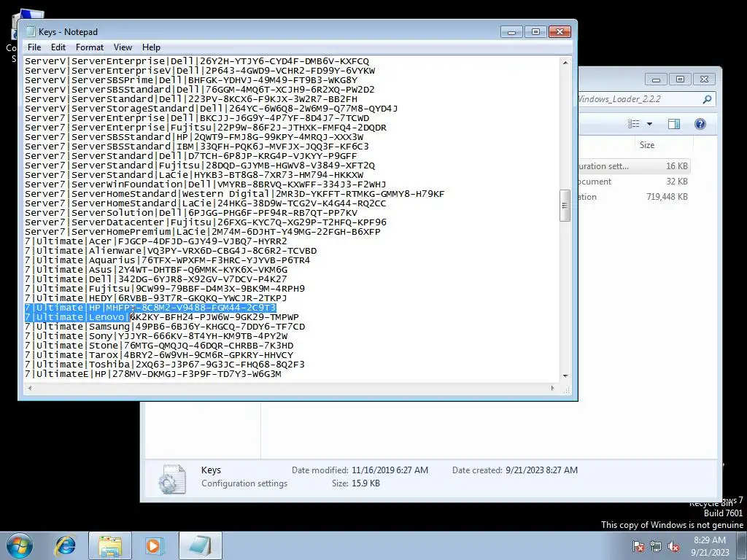Click the Ultimate Aquarius key line
747x560 pixels.
pos(167,260)
